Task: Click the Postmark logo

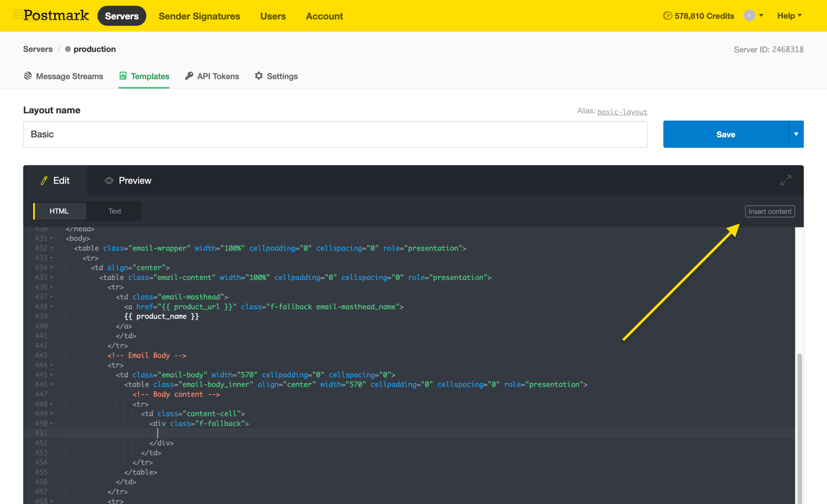Action: [x=51, y=15]
